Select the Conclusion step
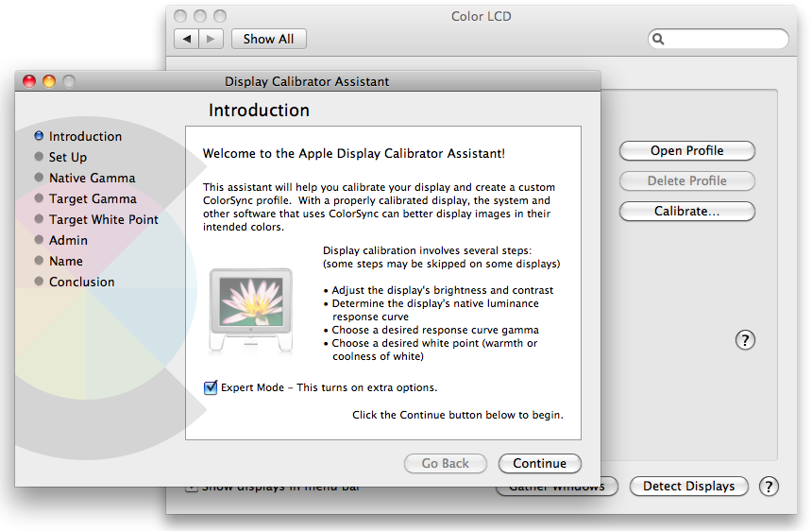 (x=75, y=282)
